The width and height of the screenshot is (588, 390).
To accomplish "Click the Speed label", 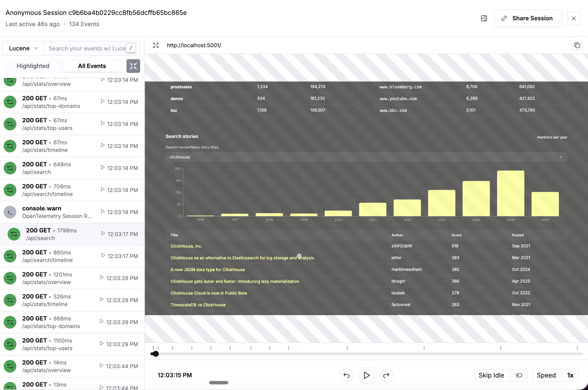I will (546, 375).
